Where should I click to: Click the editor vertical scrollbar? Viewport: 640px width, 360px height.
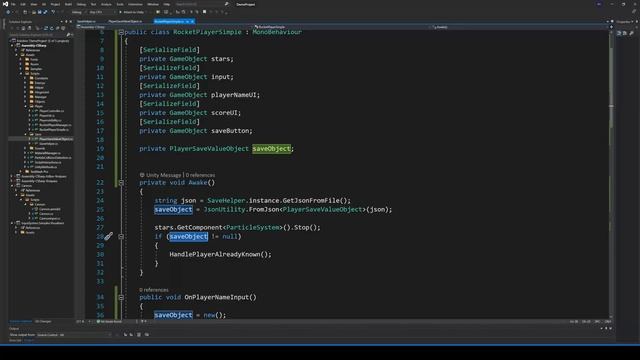point(611,173)
